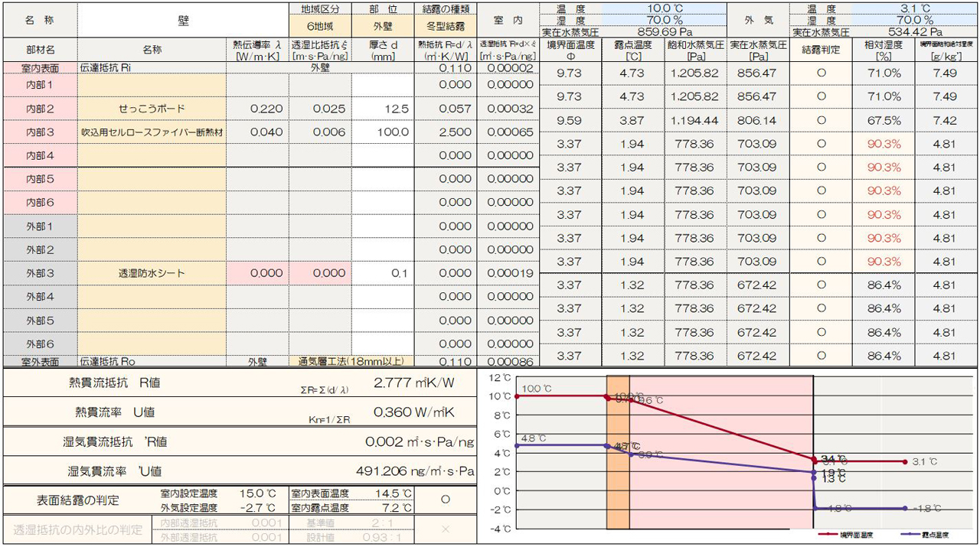Select the せっこうボード material name cell
Viewport: 980px width, 547px height.
152,109
